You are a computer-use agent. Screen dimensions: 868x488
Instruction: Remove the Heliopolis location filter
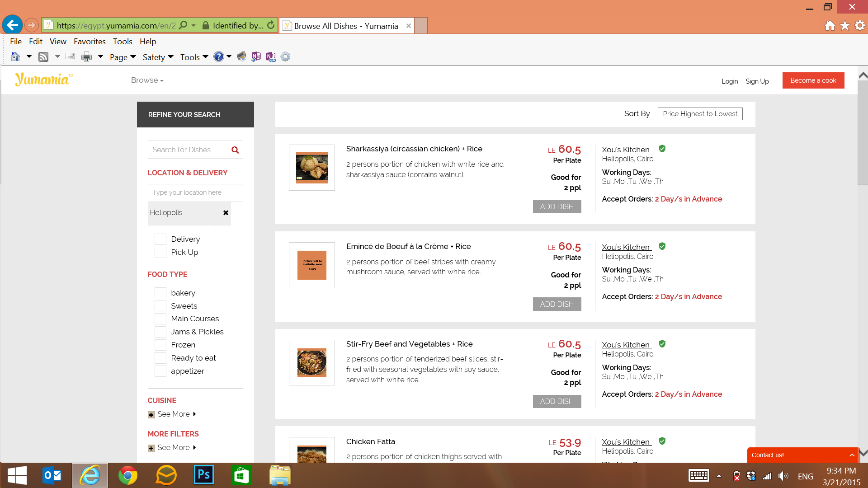point(226,213)
